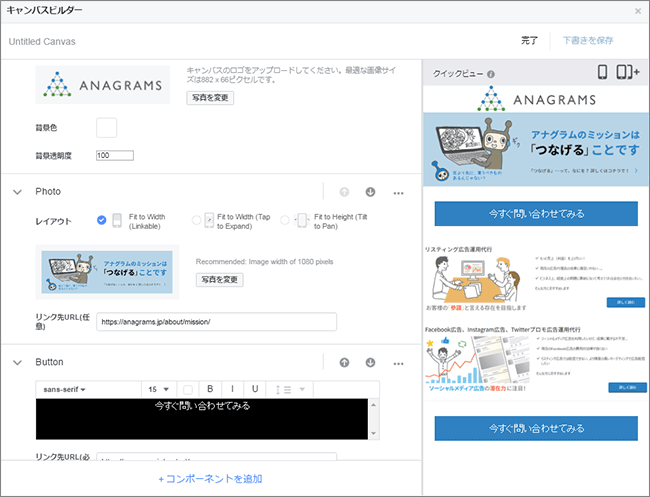650x497 pixels.
Task: Click the Photo component banner thumbnail
Action: pyautogui.click(x=107, y=272)
